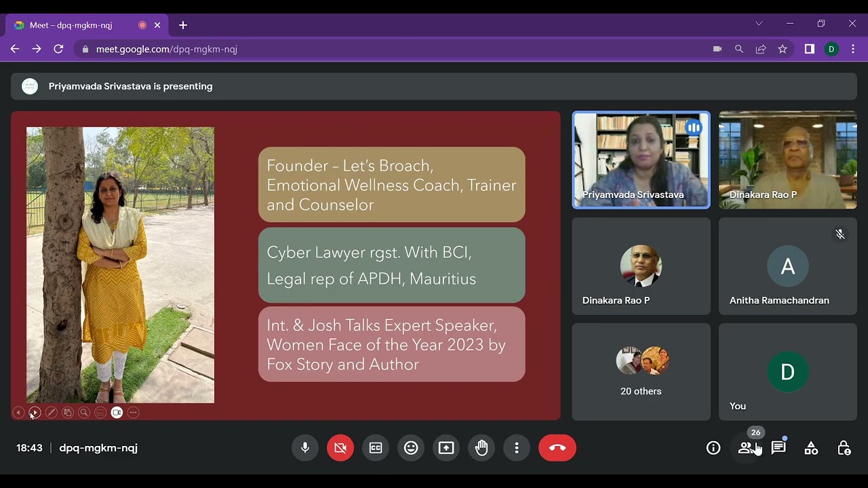Image resolution: width=868 pixels, height=488 pixels.
Task: Show everyone in the participants panel
Action: 746,448
